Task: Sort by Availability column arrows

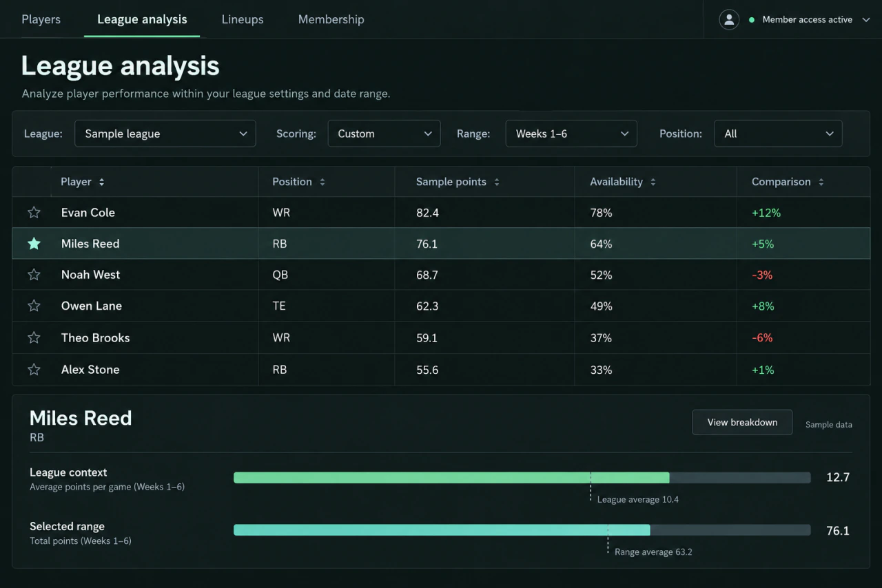Action: pyautogui.click(x=653, y=182)
